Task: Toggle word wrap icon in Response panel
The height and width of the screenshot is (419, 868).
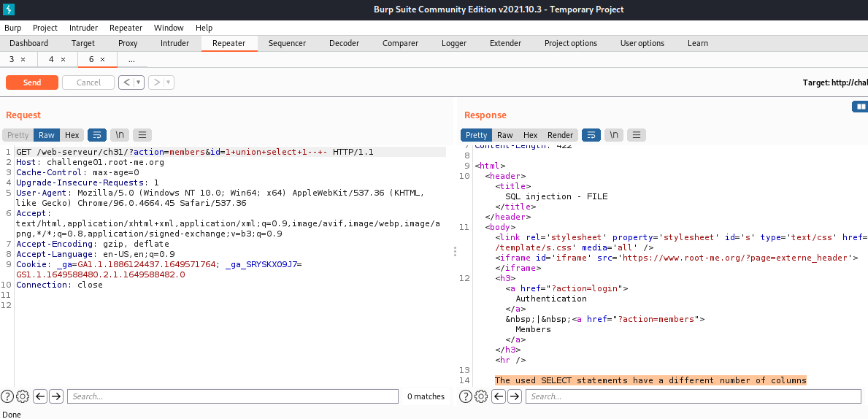Action: point(591,135)
